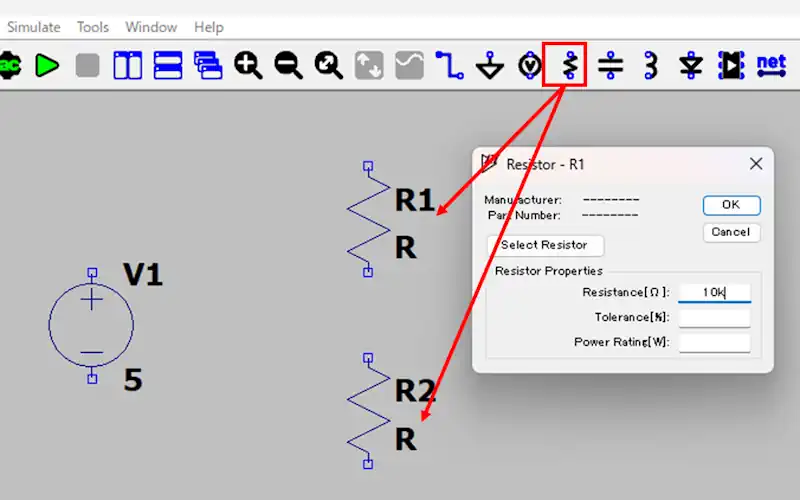Click the Tolerance input field
The image size is (800, 500).
tap(714, 318)
